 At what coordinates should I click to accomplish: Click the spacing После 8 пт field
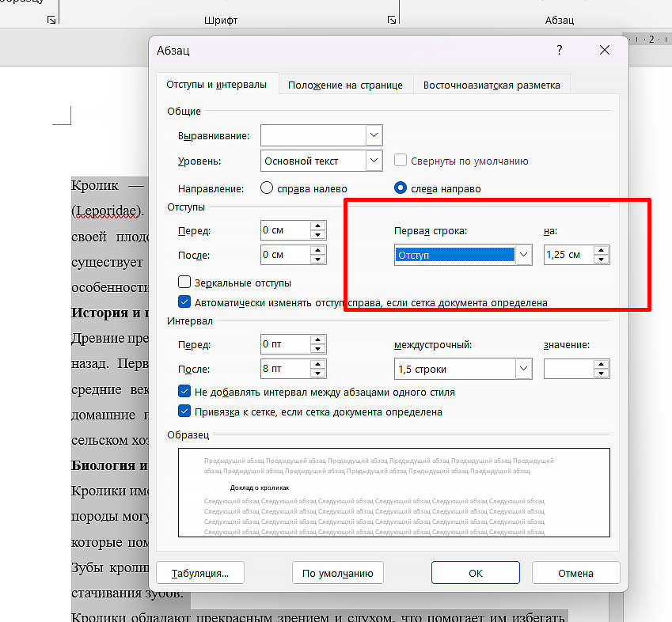[286, 369]
